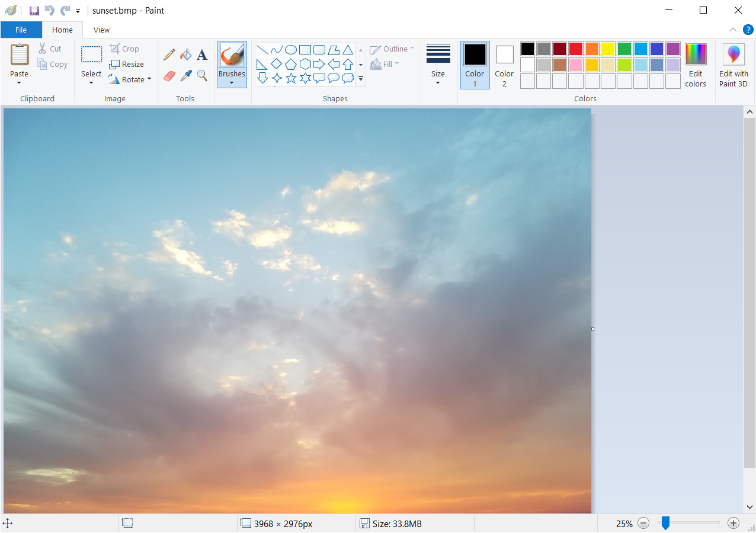Select the Eraser tool
The width and height of the screenshot is (756, 533).
pos(169,76)
